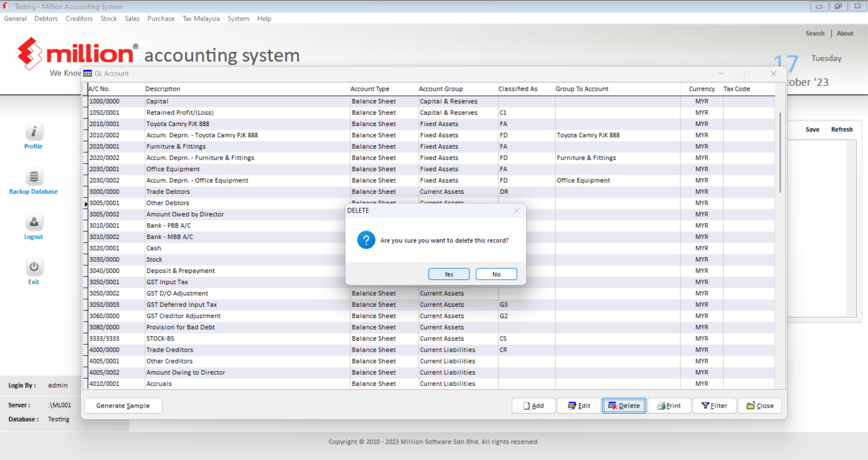Select the GST Deferred Input Tax row

[431, 305]
